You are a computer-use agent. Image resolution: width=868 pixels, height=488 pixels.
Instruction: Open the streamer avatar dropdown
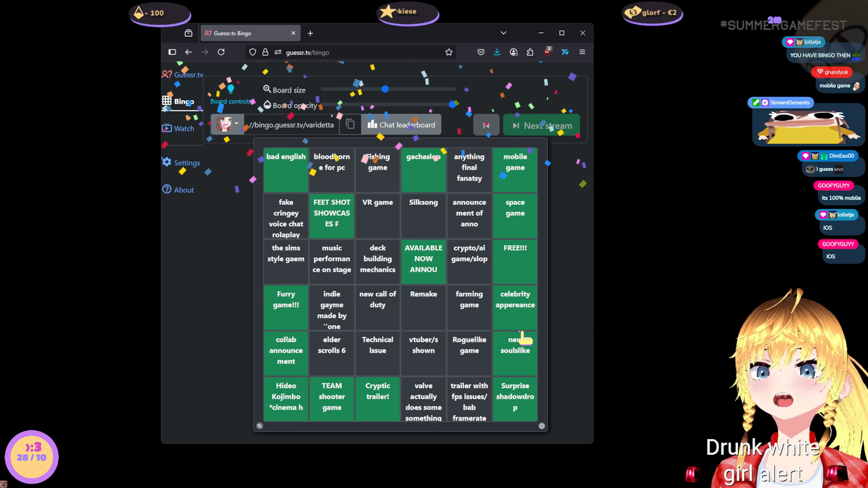[x=236, y=123]
